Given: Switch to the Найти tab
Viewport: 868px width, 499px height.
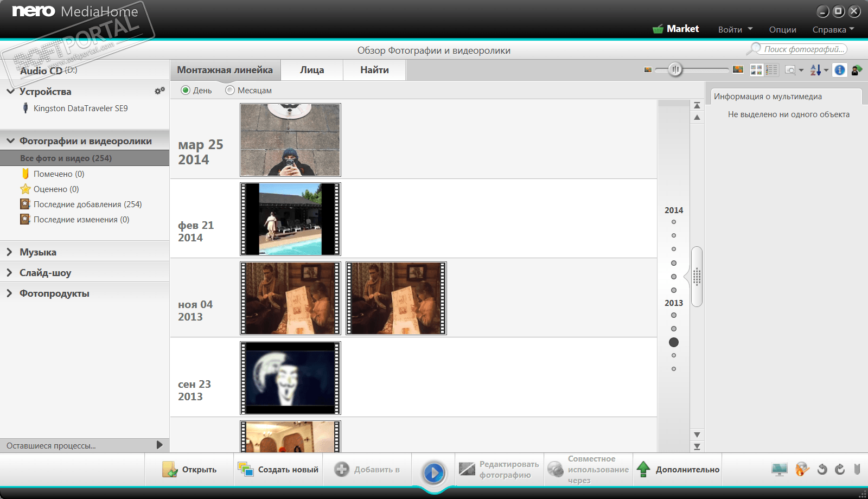Looking at the screenshot, I should [374, 70].
